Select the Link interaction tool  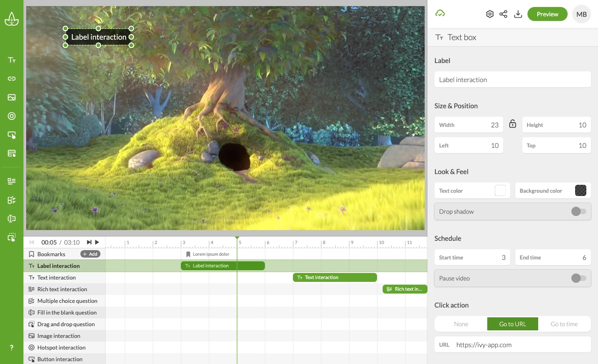pos(11,78)
